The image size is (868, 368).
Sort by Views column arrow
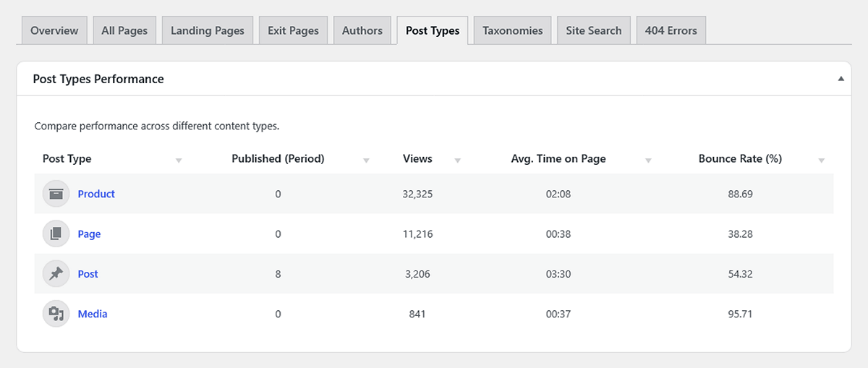pyautogui.click(x=458, y=161)
